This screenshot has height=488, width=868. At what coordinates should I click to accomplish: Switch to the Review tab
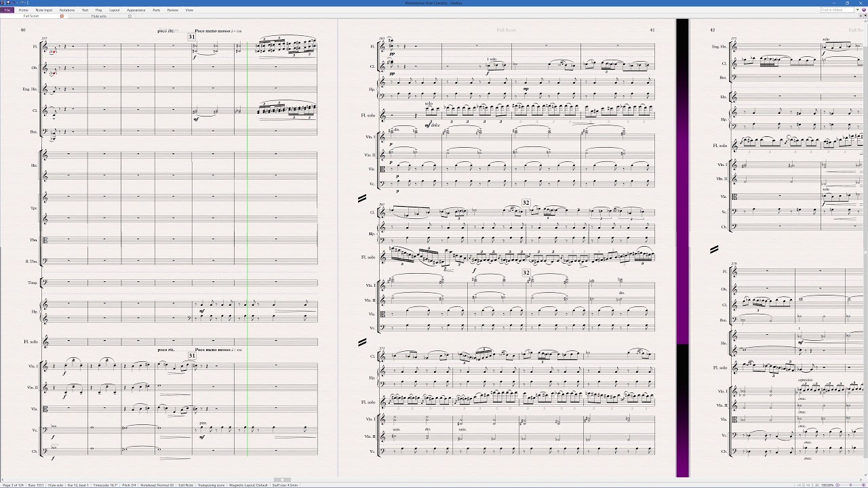(173, 10)
